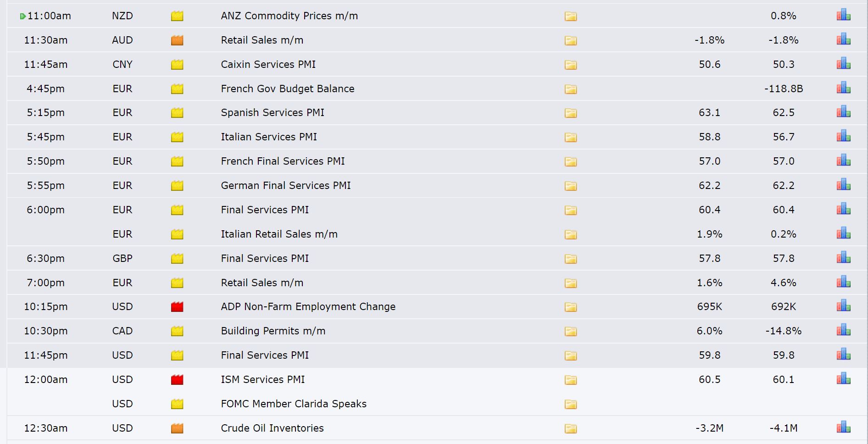Show chart for Building Permits m/m
868x444 pixels.
(x=843, y=330)
